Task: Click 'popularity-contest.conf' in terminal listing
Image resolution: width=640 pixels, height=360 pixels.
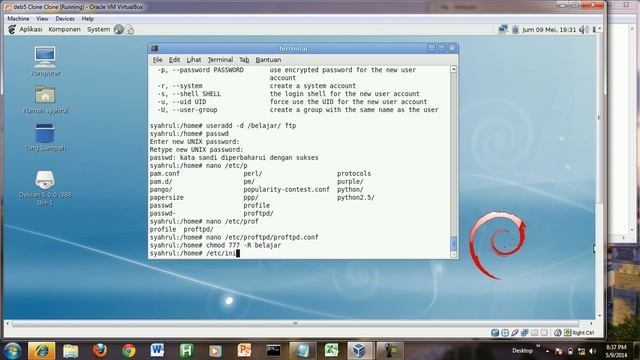Action: coord(286,189)
